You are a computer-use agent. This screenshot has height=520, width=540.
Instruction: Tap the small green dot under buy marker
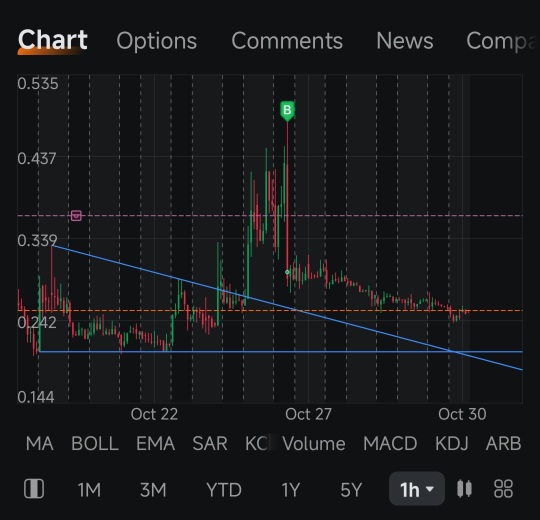[287, 272]
